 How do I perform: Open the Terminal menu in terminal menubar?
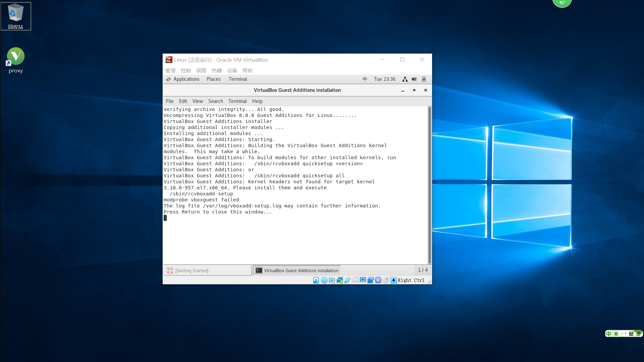[x=237, y=101]
